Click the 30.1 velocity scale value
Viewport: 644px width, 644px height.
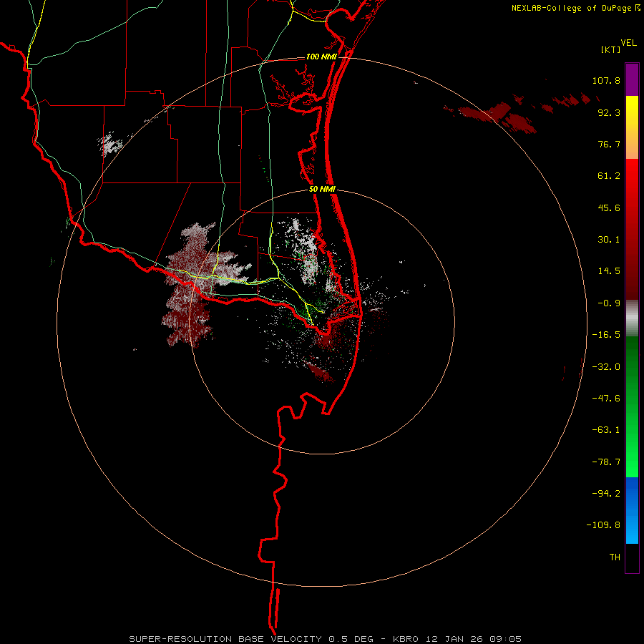(609, 240)
